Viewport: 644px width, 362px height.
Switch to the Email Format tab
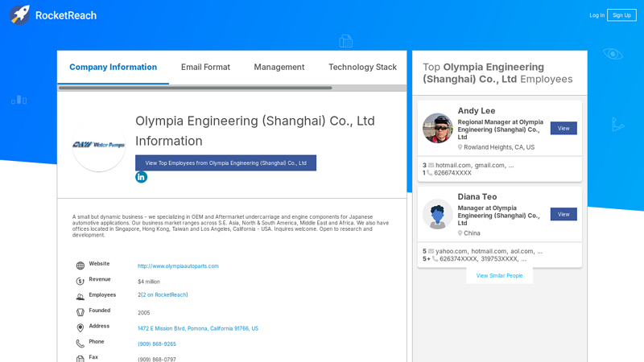pyautogui.click(x=205, y=67)
